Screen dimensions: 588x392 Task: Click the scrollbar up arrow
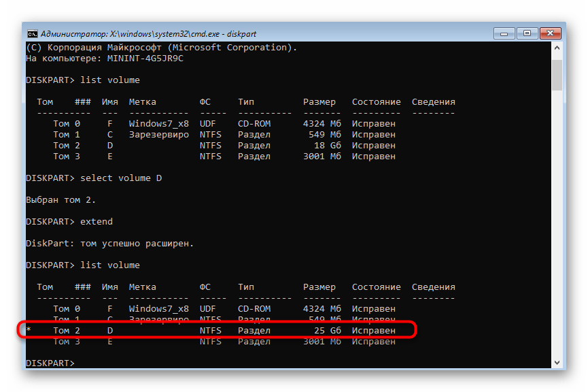pyautogui.click(x=557, y=48)
